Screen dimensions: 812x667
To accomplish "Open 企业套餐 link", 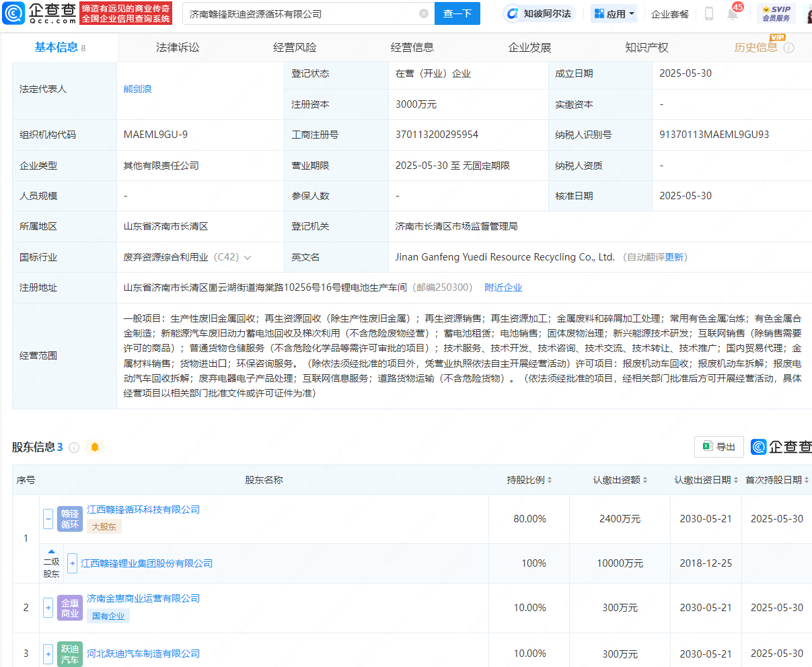I will pos(670,13).
